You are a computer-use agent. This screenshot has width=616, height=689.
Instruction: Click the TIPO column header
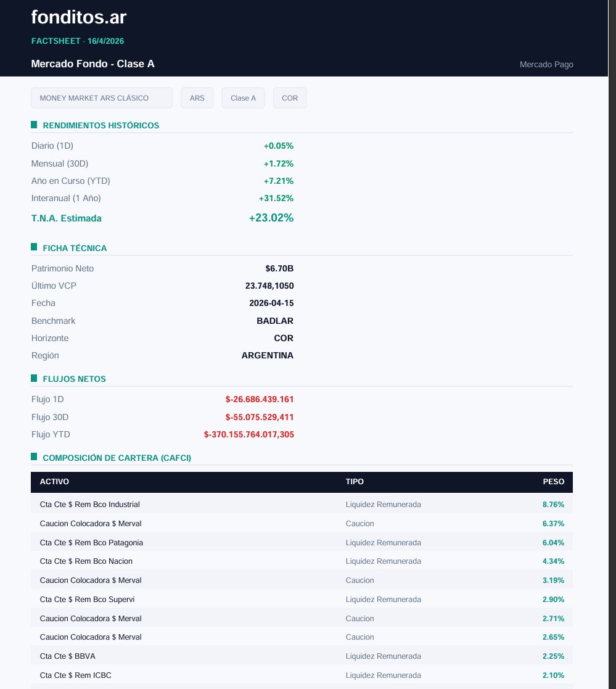tap(355, 482)
